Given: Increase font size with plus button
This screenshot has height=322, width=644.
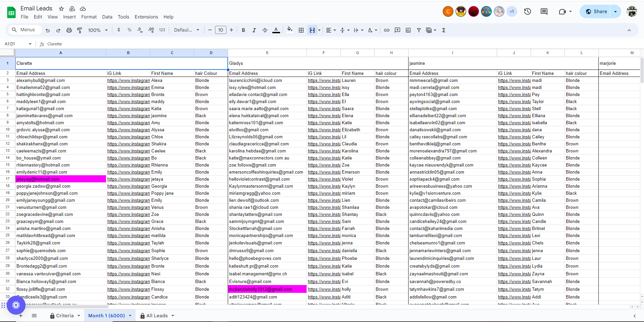Looking at the screenshot, I should click(231, 30).
